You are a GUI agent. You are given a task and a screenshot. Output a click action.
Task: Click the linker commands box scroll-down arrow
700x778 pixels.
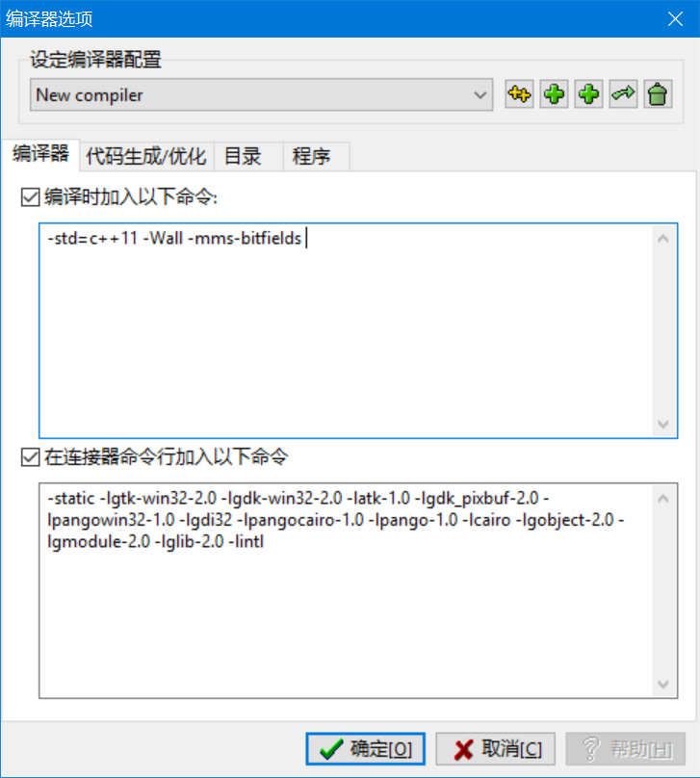(663, 685)
